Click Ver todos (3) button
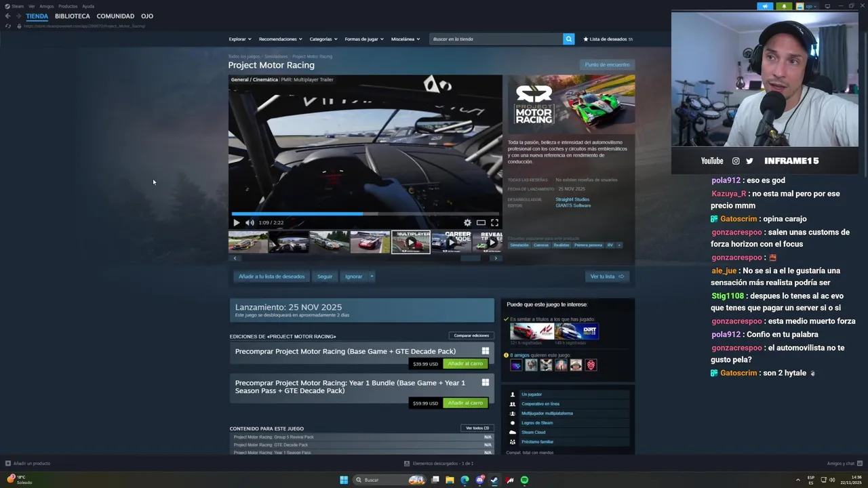 [477, 428]
